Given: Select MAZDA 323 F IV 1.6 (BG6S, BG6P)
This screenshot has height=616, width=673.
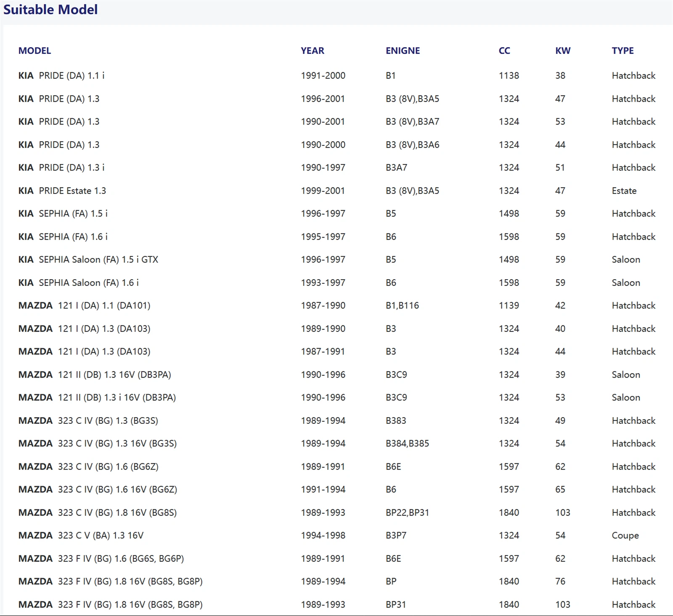Looking at the screenshot, I should click(x=101, y=558).
